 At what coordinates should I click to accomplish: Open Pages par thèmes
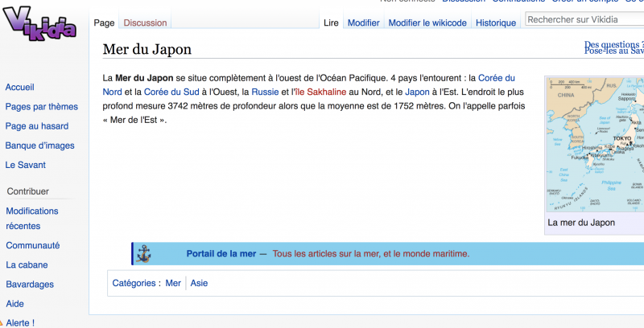coord(42,107)
